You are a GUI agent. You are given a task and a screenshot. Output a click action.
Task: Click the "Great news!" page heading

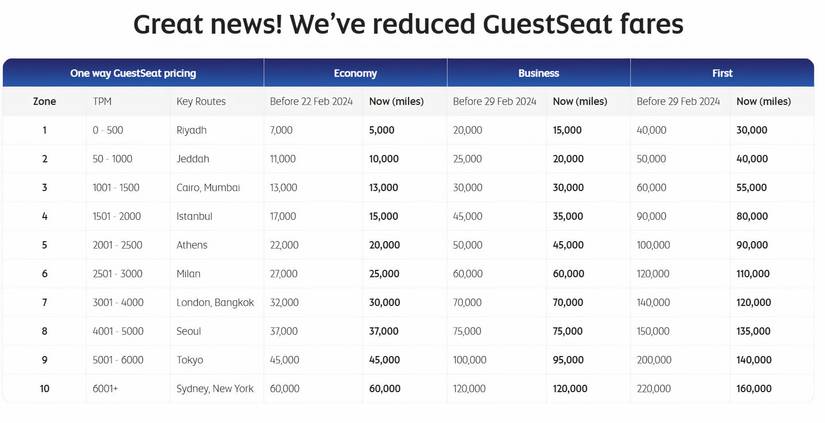pyautogui.click(x=409, y=24)
